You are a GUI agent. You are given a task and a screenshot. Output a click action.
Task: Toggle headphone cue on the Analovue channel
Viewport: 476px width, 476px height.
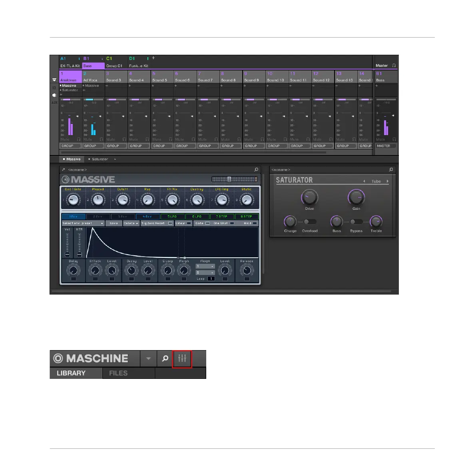point(79,139)
